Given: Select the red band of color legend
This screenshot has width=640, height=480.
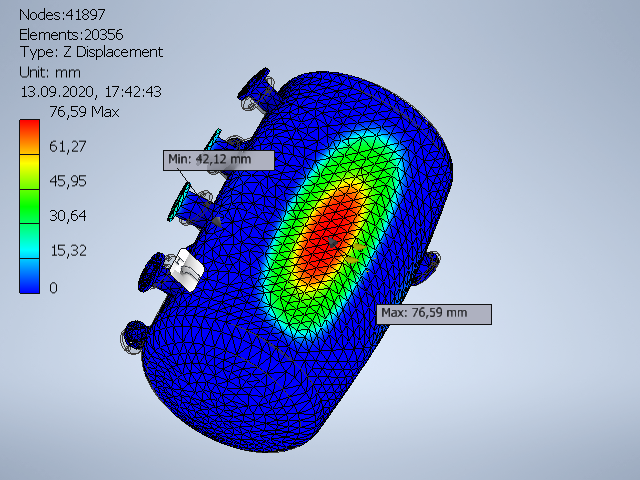Looking at the screenshot, I should (x=29, y=137).
